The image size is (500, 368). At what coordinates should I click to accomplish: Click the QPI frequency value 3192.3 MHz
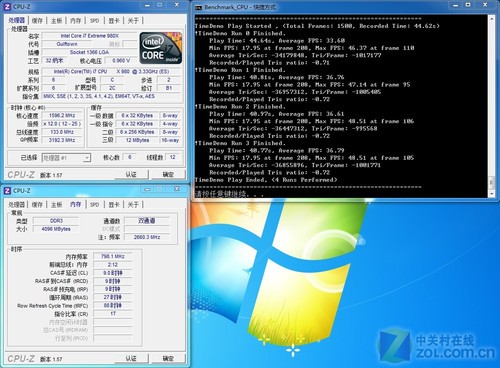[62, 140]
